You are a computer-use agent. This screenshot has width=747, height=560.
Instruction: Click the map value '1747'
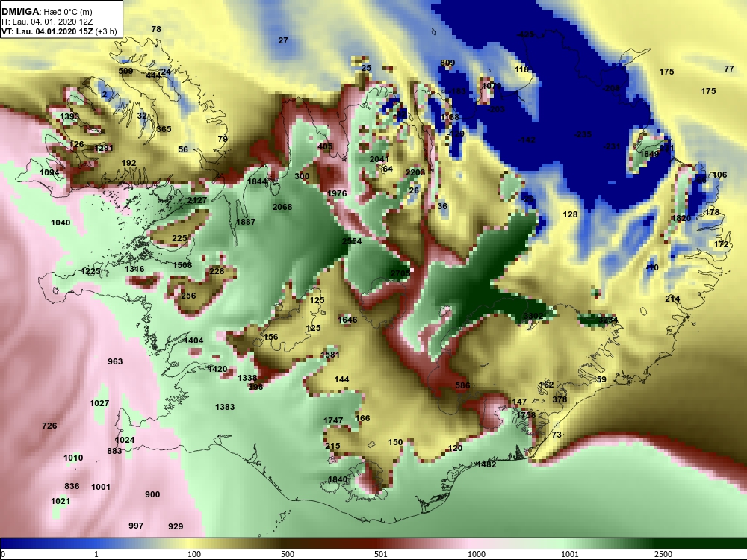333,420
